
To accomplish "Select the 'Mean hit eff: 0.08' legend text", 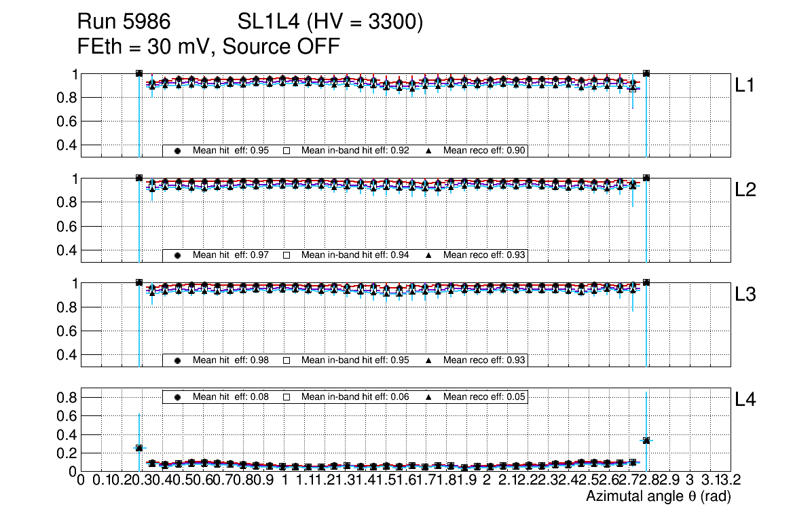I will 231,397.
